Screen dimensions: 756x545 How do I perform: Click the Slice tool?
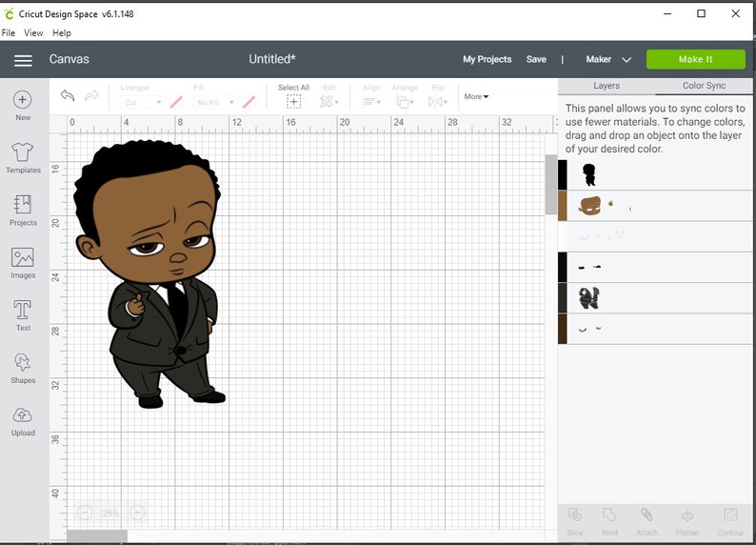click(575, 522)
